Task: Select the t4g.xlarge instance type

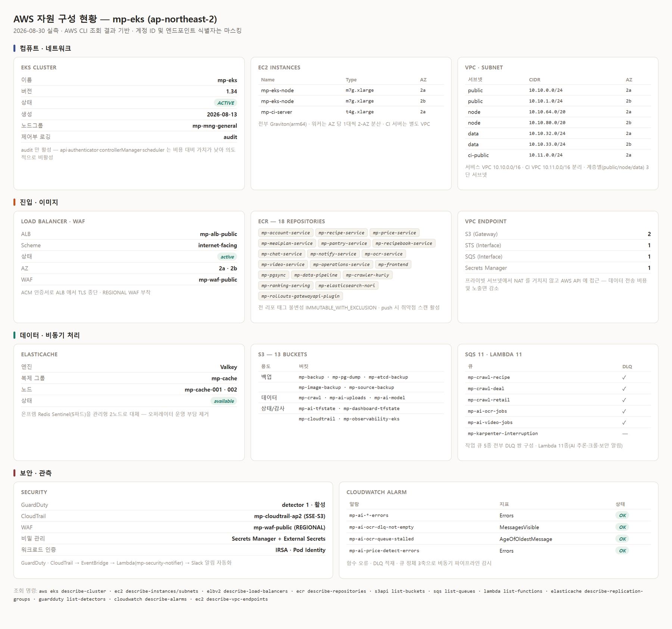Action: tap(360, 112)
